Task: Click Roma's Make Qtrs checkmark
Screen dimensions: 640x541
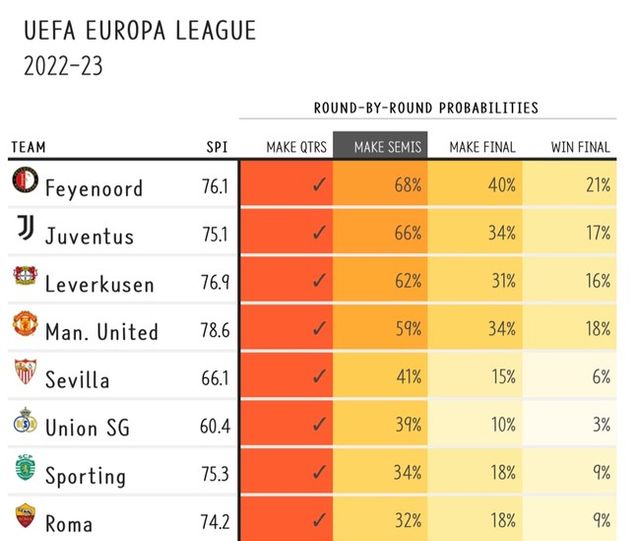Action: click(x=319, y=521)
